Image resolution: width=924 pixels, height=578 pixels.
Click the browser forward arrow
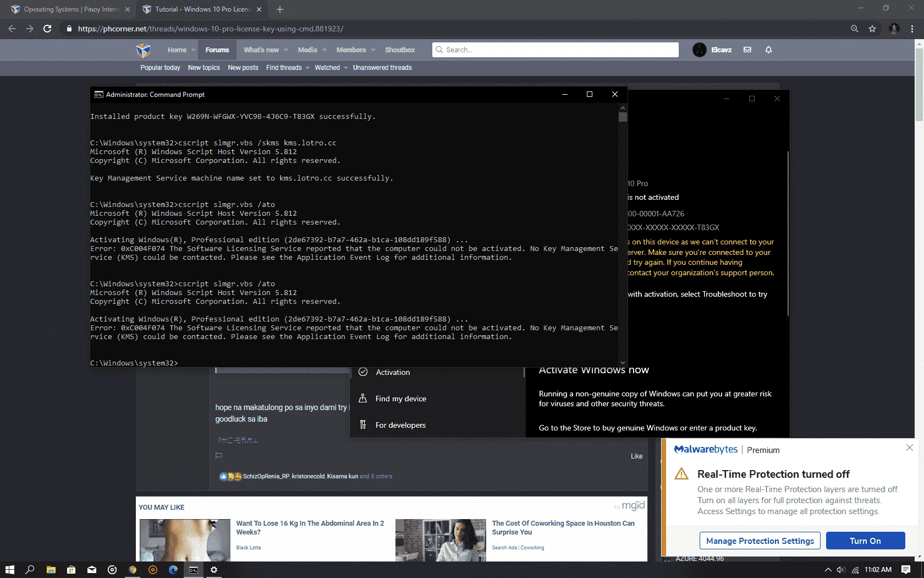pyautogui.click(x=30, y=29)
